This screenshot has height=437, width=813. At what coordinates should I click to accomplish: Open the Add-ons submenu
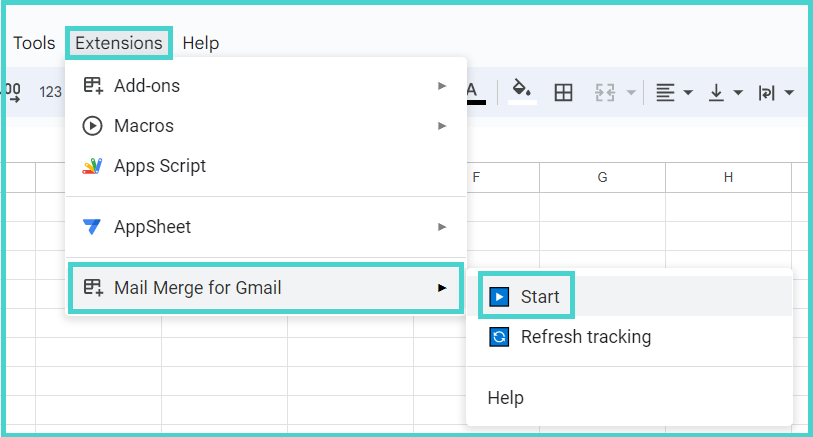(x=266, y=86)
